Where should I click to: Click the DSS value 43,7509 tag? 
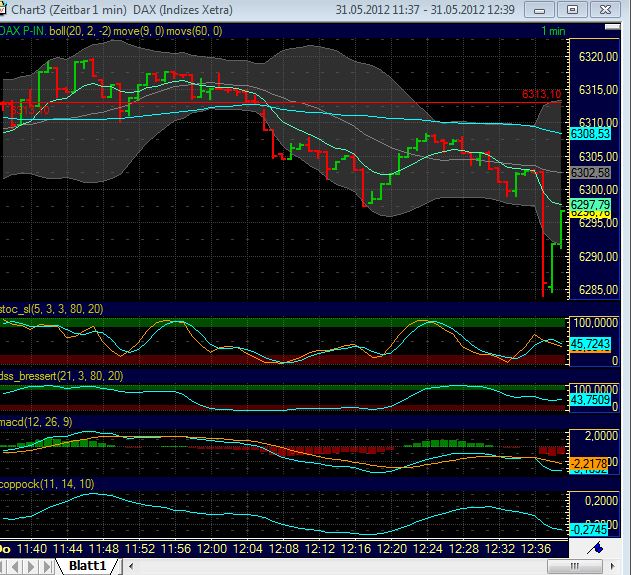point(590,400)
